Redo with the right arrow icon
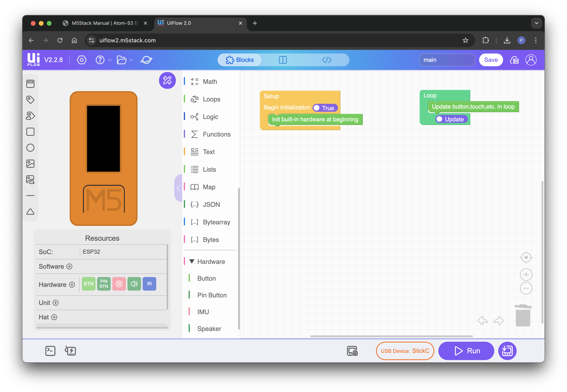 (x=498, y=320)
